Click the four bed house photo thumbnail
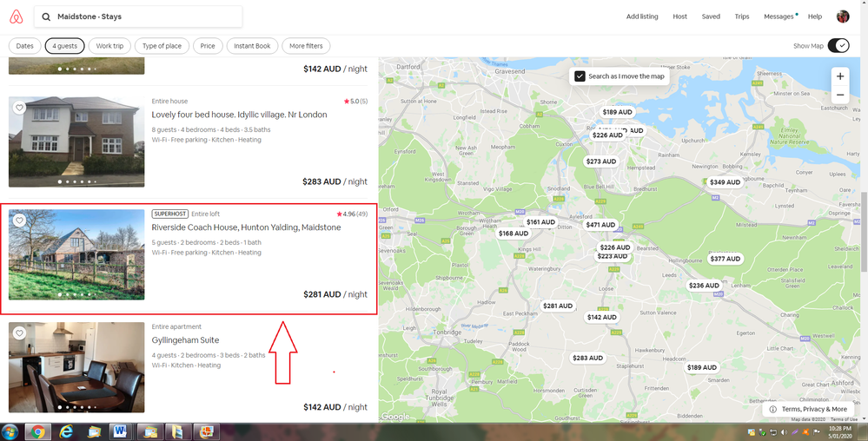868x441 pixels. [x=76, y=142]
